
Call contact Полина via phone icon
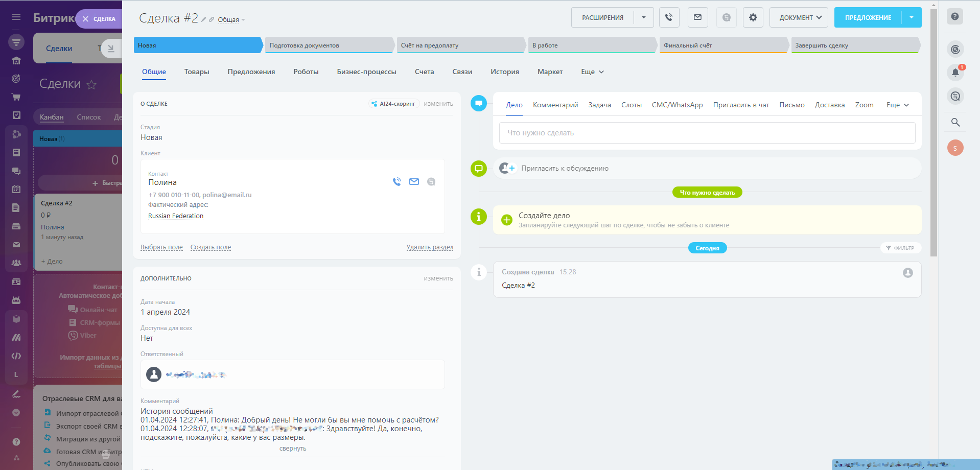click(397, 182)
